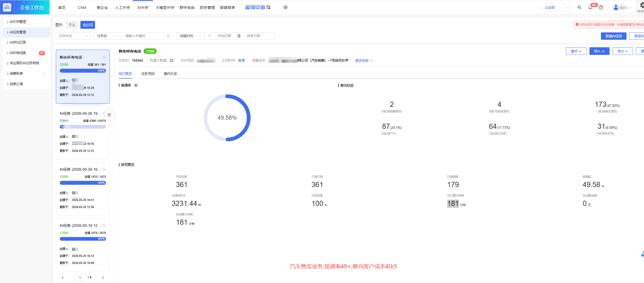Show personal tasks with 个人 toggle
This screenshot has width=644, height=283.
pos(72,25)
